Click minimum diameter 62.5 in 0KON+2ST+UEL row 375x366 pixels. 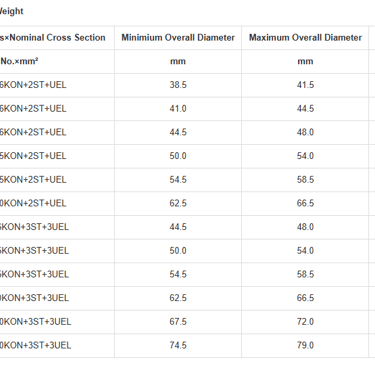point(178,203)
